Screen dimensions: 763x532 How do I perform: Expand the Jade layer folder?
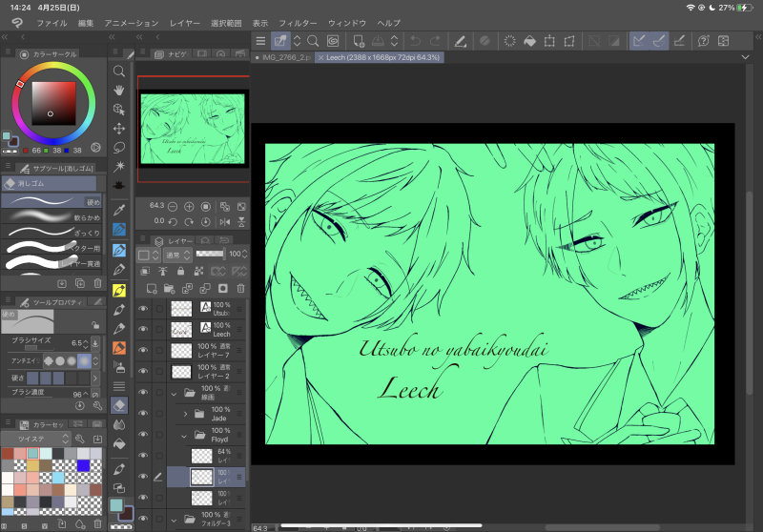[185, 414]
